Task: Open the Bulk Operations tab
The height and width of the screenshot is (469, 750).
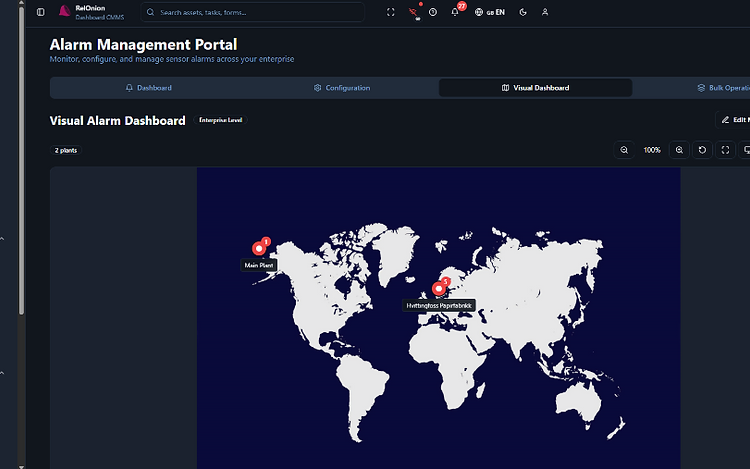Action: tap(723, 88)
